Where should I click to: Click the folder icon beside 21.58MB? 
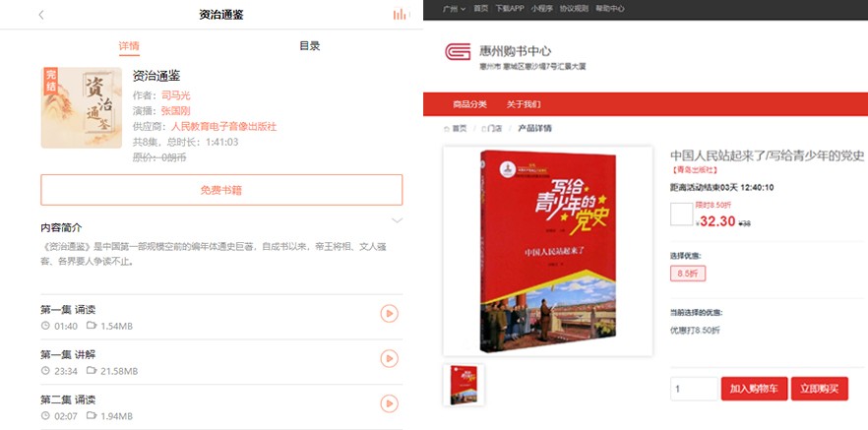[92, 370]
